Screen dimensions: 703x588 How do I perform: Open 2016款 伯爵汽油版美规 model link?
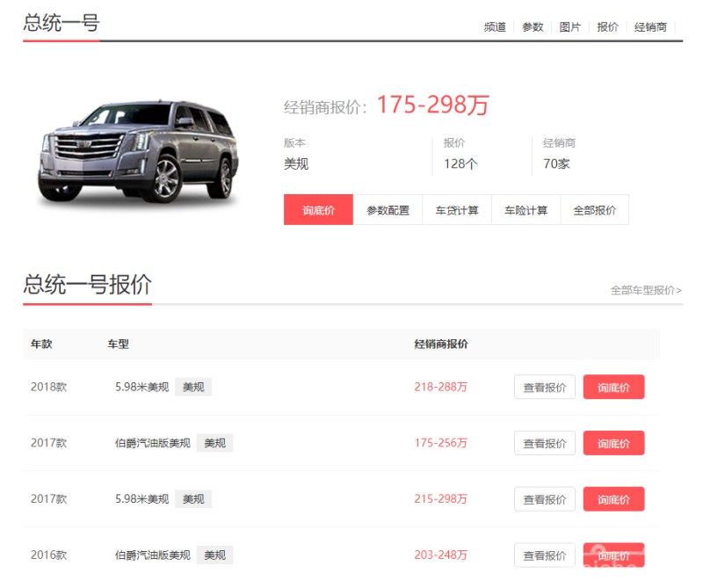[152, 555]
